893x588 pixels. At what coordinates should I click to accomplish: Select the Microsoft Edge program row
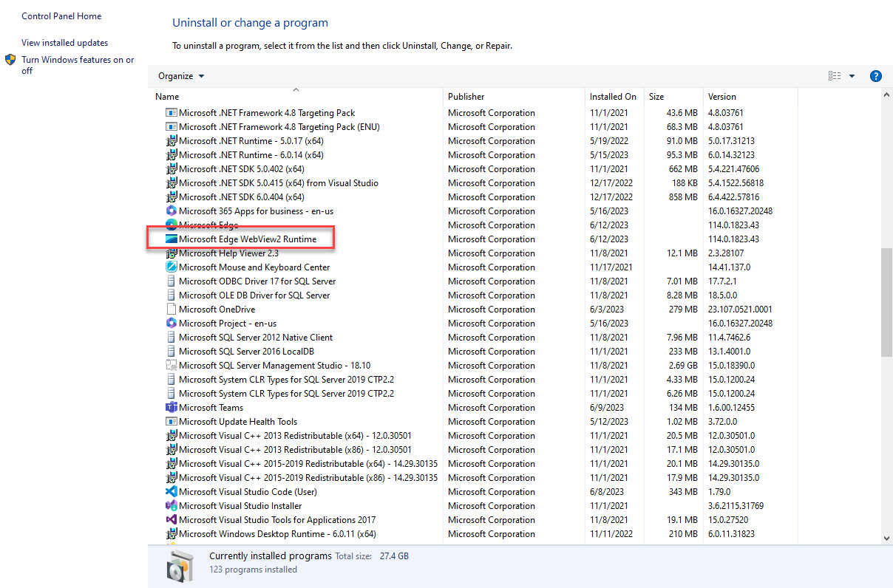point(473,225)
